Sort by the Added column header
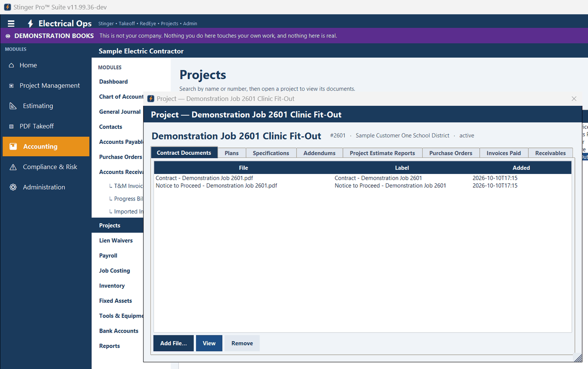 click(521, 168)
